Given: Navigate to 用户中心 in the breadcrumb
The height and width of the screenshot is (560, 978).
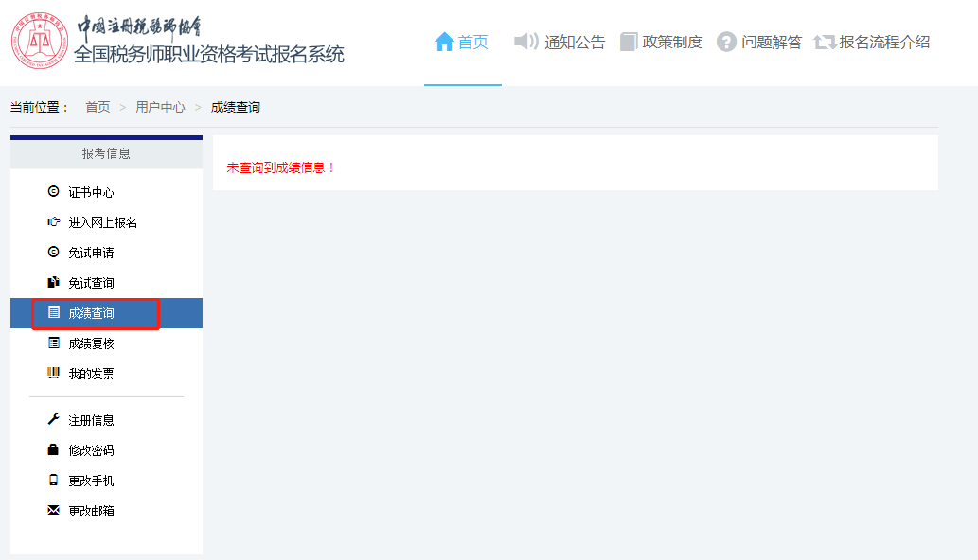Looking at the screenshot, I should 160,107.
